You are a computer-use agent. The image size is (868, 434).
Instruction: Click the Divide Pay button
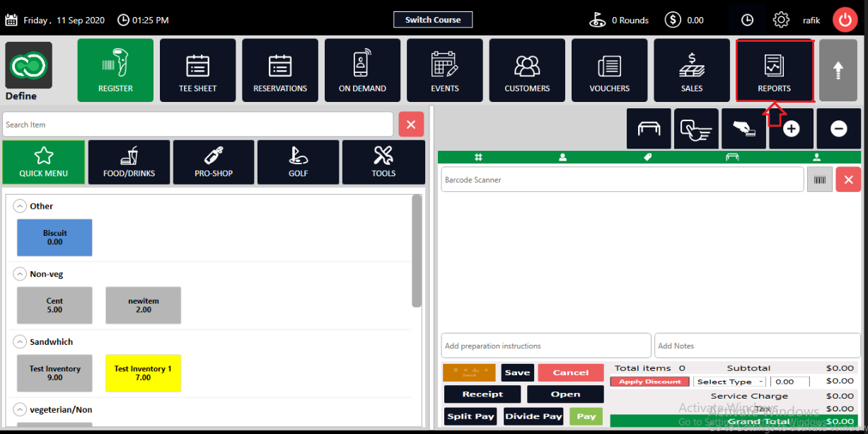click(533, 416)
